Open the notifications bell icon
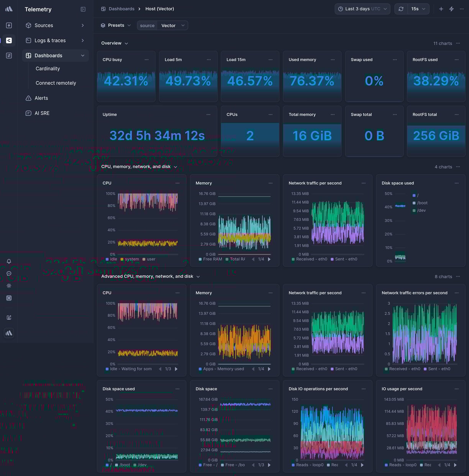This screenshot has width=469, height=476. point(9,261)
